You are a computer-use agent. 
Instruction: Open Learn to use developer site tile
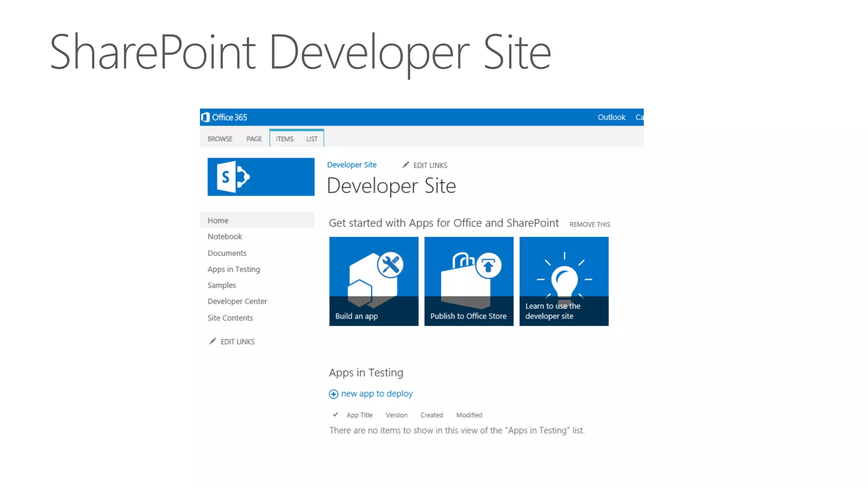(564, 281)
